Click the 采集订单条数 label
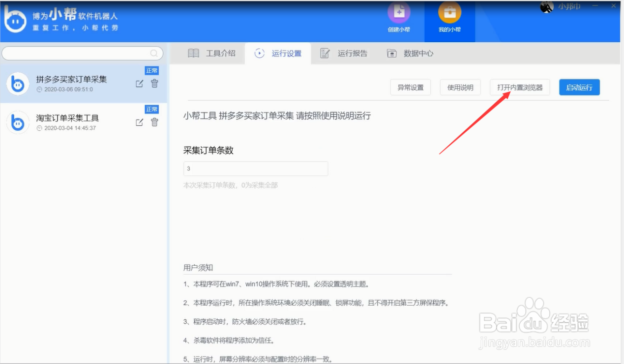The height and width of the screenshot is (364, 624). coord(208,150)
